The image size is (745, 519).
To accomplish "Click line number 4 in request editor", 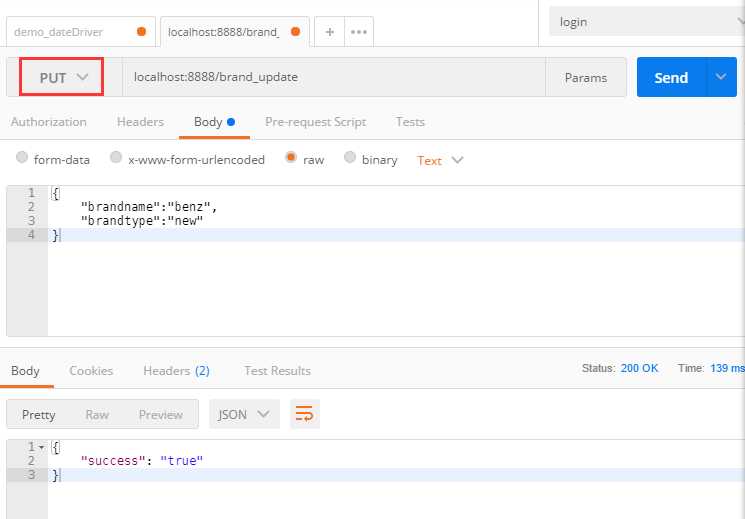I will (x=31, y=234).
